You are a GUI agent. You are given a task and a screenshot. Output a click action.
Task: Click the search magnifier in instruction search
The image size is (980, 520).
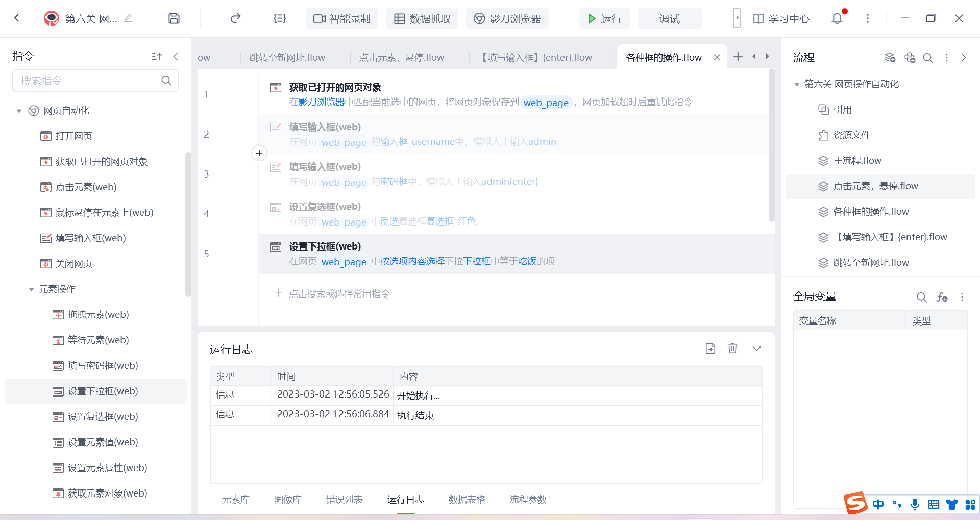coord(166,81)
